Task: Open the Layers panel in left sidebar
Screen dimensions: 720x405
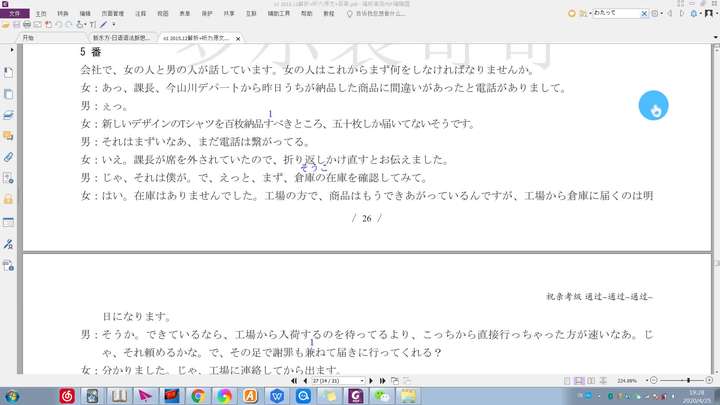Action: pyautogui.click(x=8, y=115)
